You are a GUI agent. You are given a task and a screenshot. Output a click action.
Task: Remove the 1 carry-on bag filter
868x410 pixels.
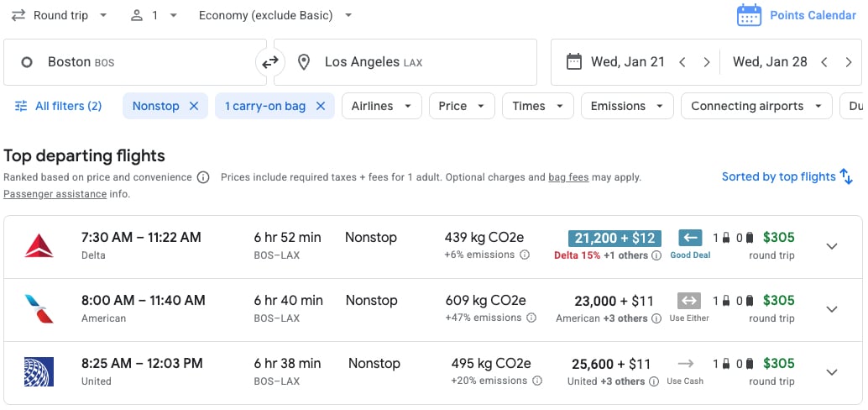tap(321, 106)
